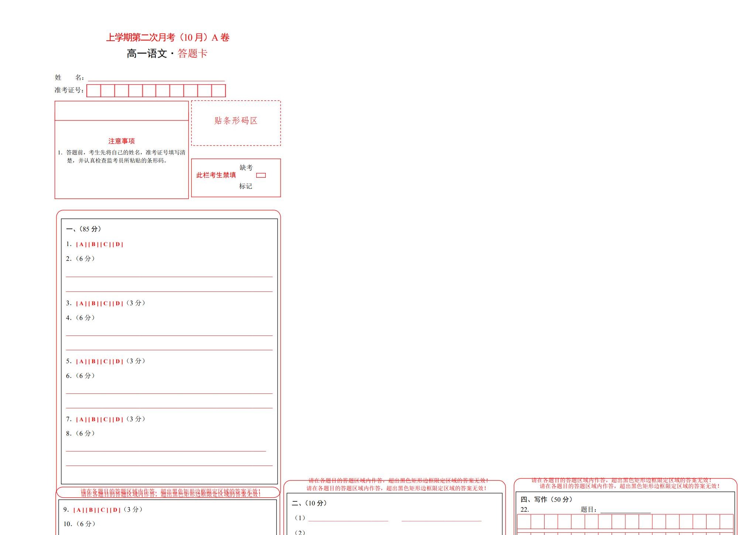Viewport: 756px width, 535px height.
Task: Mark option [B] for question 7
Action: click(x=94, y=419)
